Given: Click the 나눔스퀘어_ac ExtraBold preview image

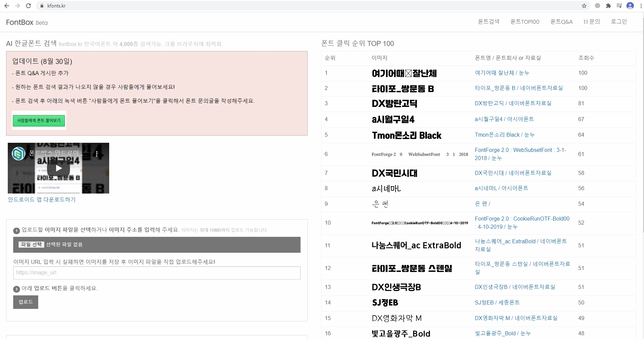Looking at the screenshot, I should tap(416, 245).
